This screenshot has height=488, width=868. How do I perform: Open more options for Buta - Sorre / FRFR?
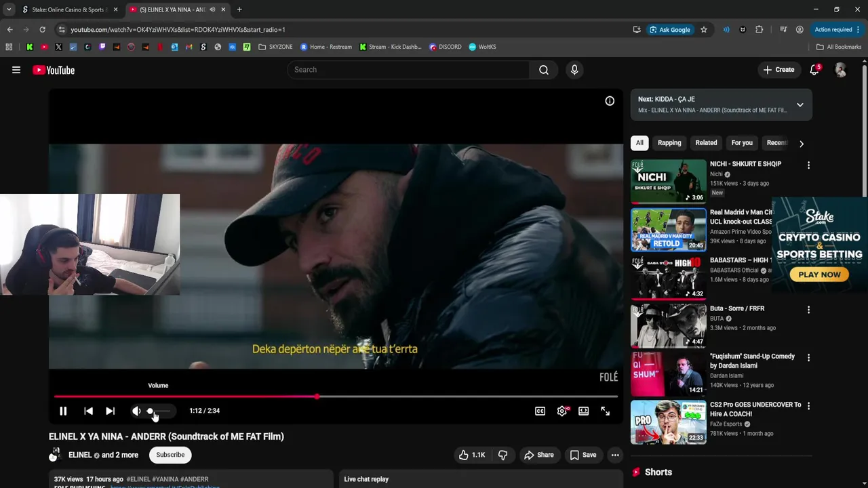(x=808, y=310)
